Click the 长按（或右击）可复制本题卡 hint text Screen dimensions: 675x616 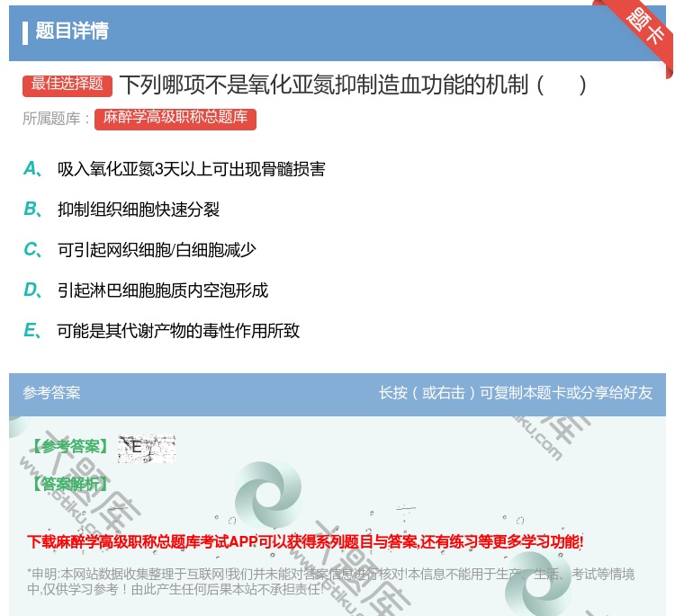516,392
